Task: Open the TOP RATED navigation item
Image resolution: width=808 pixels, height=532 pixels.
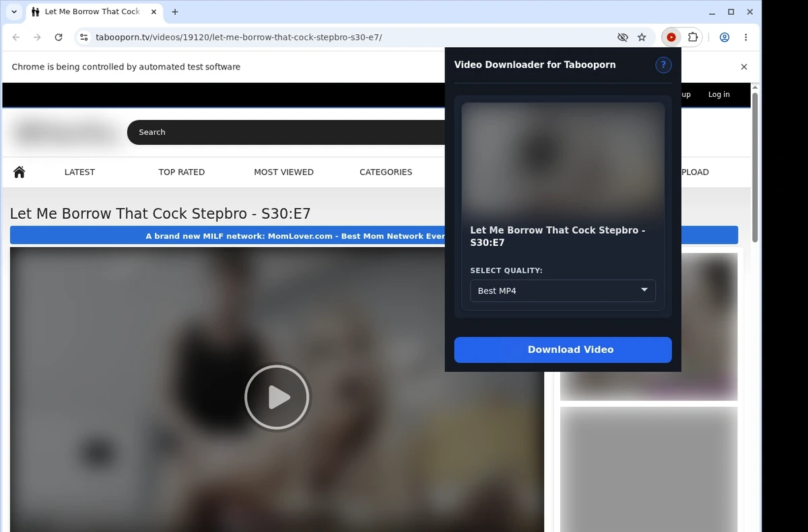Action: pyautogui.click(x=182, y=172)
